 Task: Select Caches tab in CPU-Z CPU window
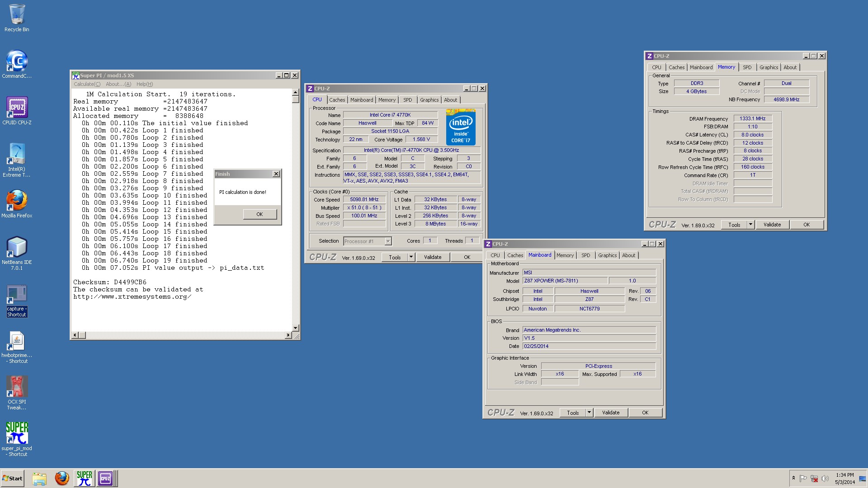[337, 100]
